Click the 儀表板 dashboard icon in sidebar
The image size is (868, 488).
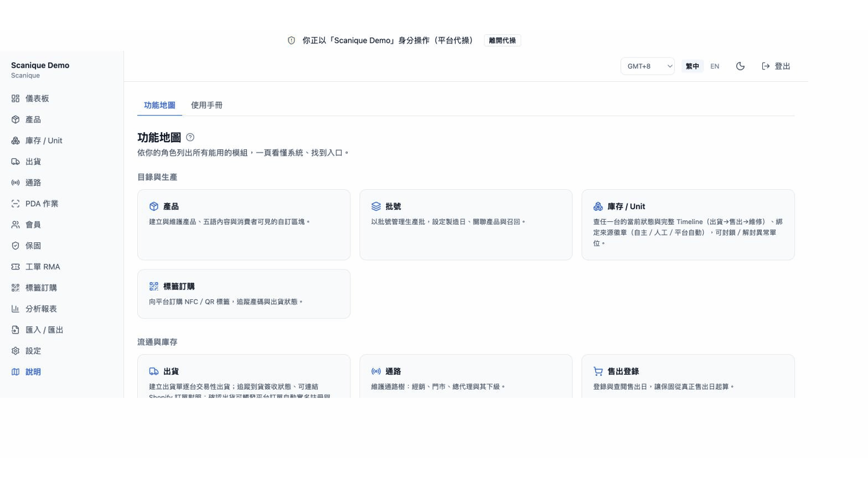(x=15, y=99)
